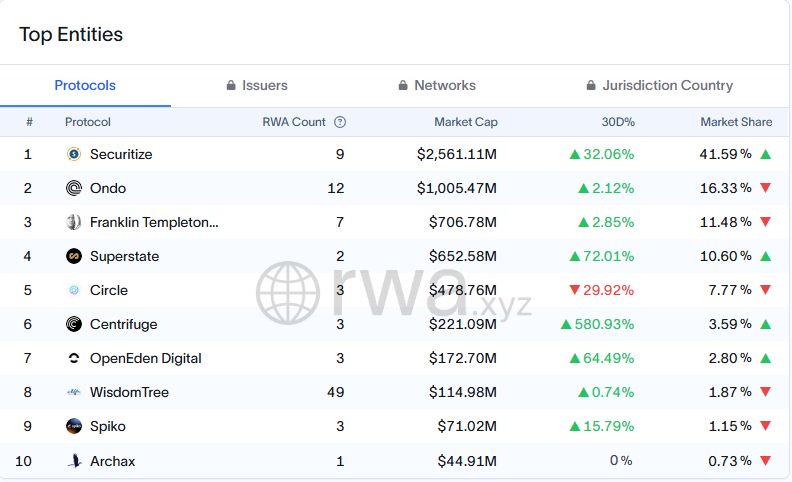This screenshot has width=792, height=482.
Task: Click WisdomTree RWA count 49
Action: [336, 392]
